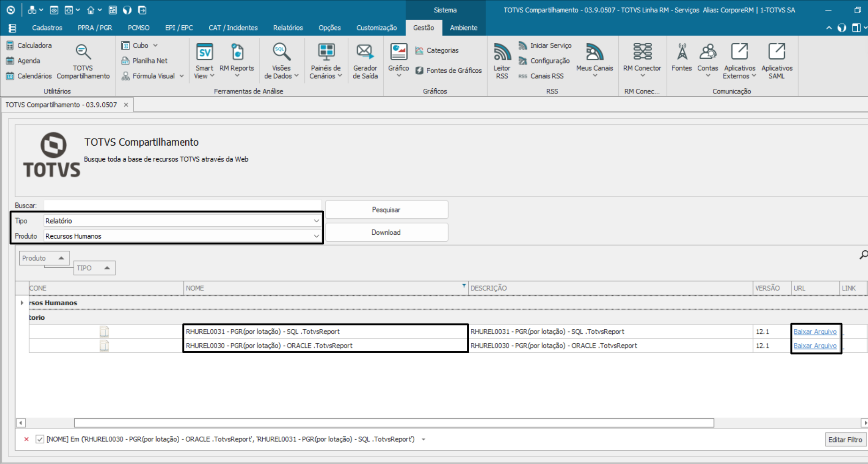
Task: Launch Visões de Dados SQL icon
Action: click(281, 61)
